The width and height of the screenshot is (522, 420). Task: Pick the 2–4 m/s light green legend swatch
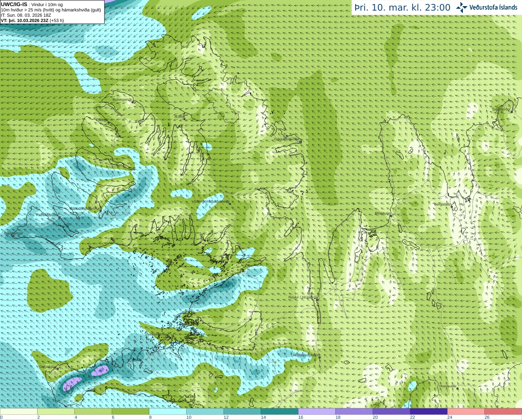coord(56,411)
